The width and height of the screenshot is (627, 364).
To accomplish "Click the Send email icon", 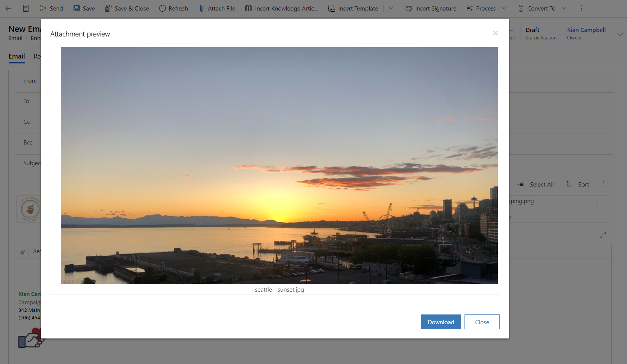I will coord(44,8).
